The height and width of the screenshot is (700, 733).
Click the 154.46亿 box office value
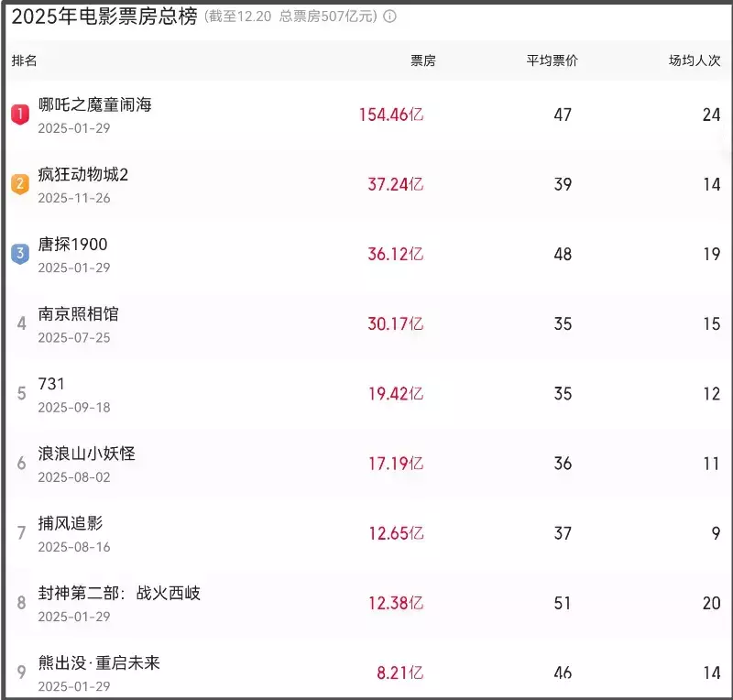tap(391, 115)
